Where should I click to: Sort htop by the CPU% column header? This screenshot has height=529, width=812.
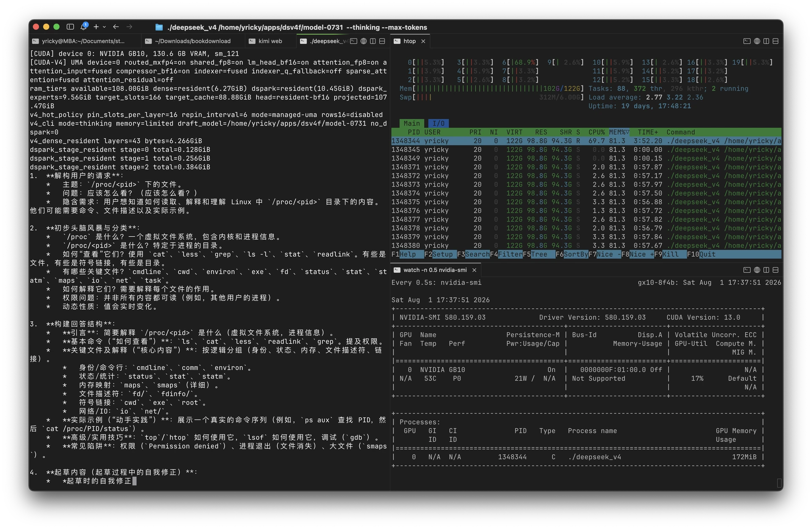pyautogui.click(x=596, y=132)
